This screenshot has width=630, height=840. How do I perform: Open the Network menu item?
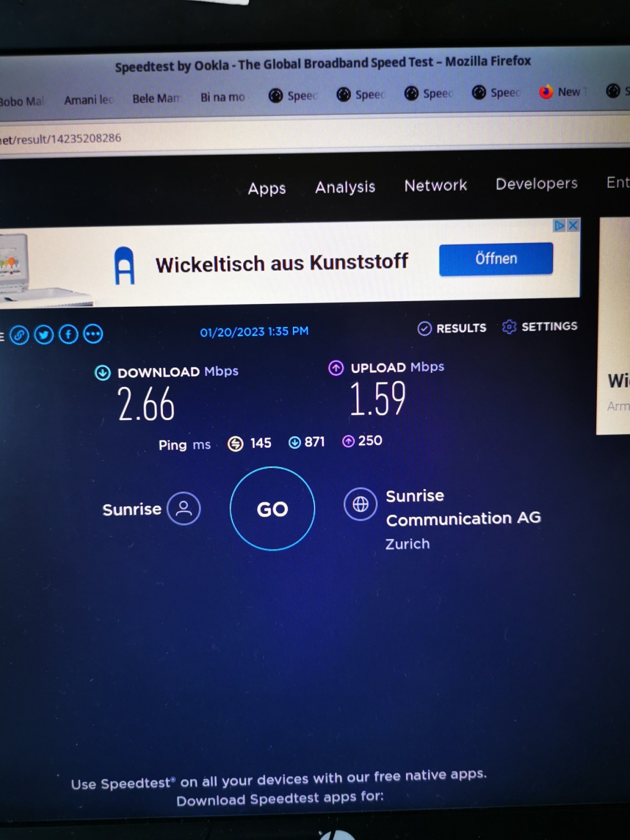[x=435, y=186]
